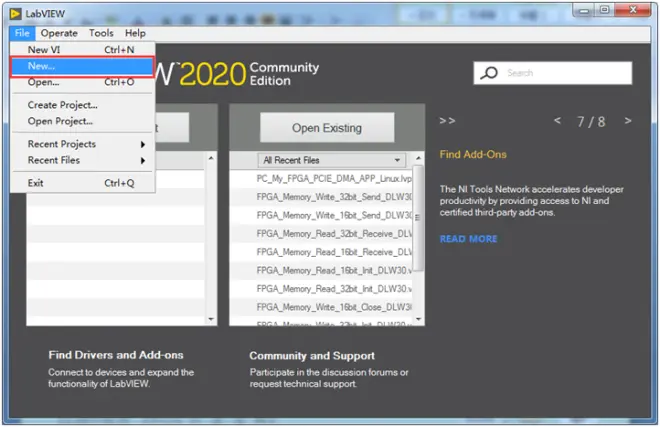This screenshot has width=660, height=427.
Task: Open the Help menu
Action: [135, 33]
